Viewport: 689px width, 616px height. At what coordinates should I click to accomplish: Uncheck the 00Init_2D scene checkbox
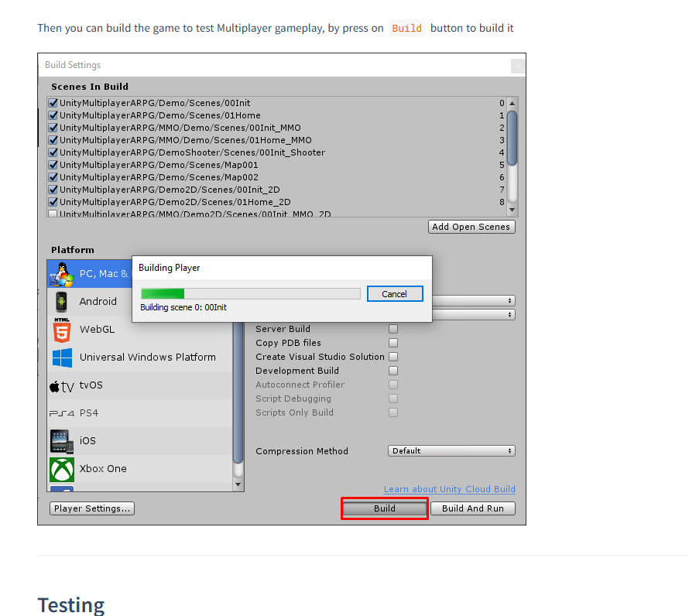click(x=53, y=190)
